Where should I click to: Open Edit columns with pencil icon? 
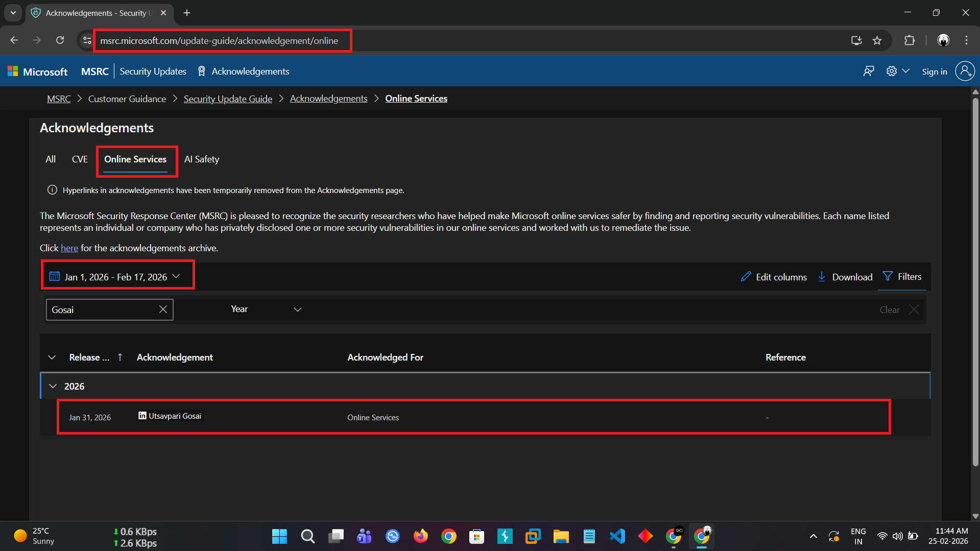[774, 277]
